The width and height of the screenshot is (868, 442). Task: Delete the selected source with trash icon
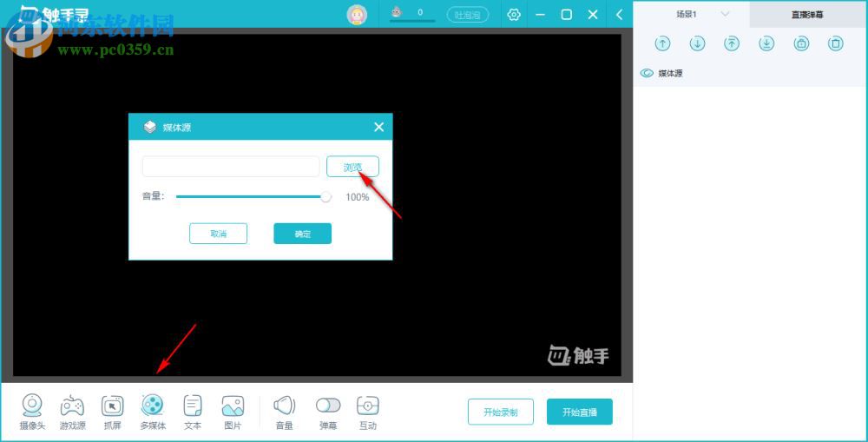point(836,43)
